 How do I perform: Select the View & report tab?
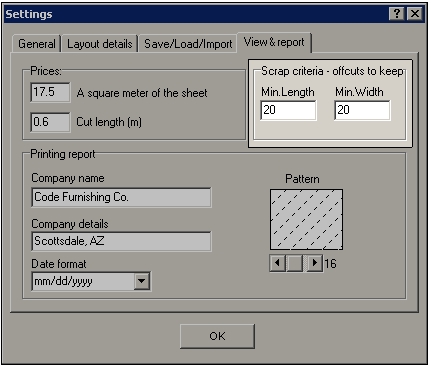(x=274, y=42)
